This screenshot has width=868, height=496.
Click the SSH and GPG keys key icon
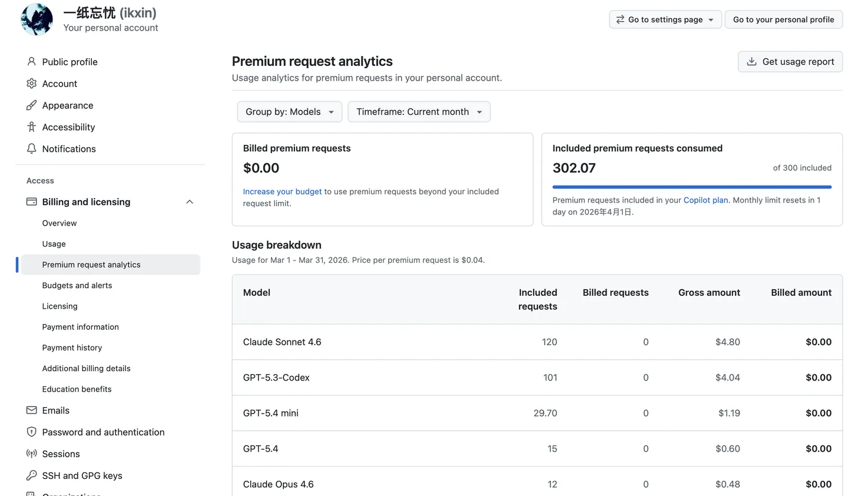coord(32,475)
